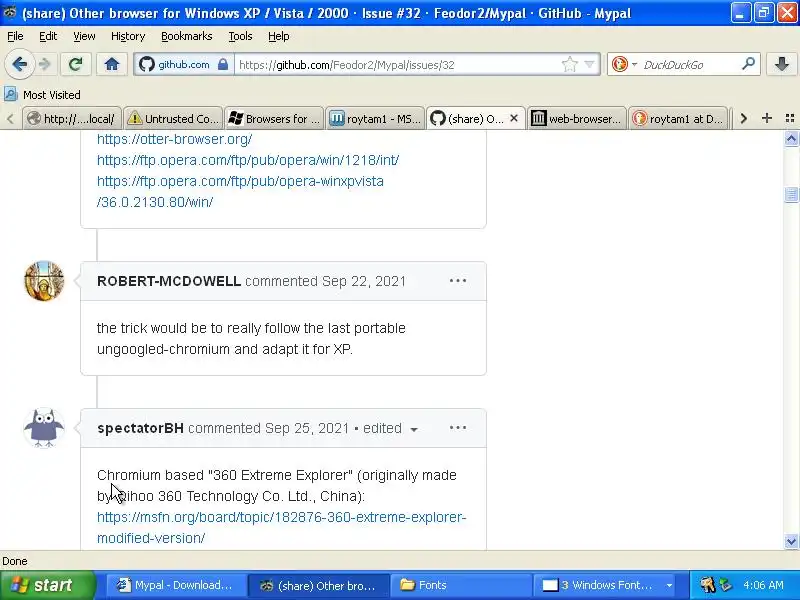Click the 4:06 AM system clock
800x600 pixels.
763,585
